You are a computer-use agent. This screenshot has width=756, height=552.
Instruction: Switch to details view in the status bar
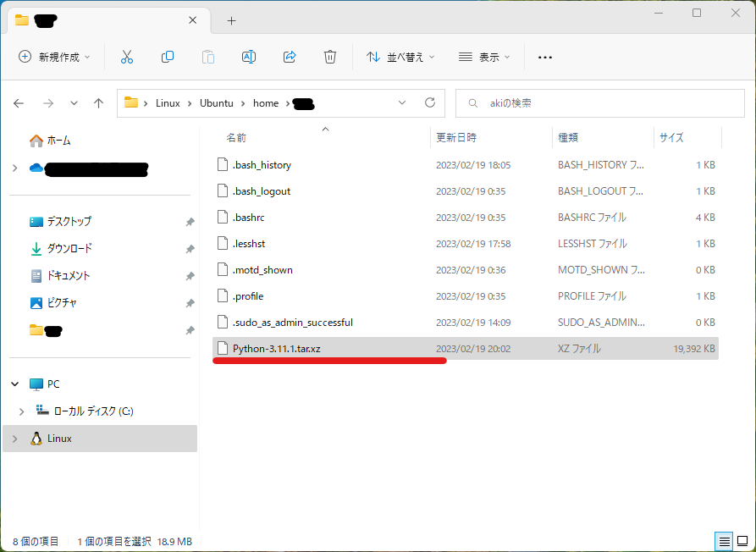pyautogui.click(x=724, y=541)
